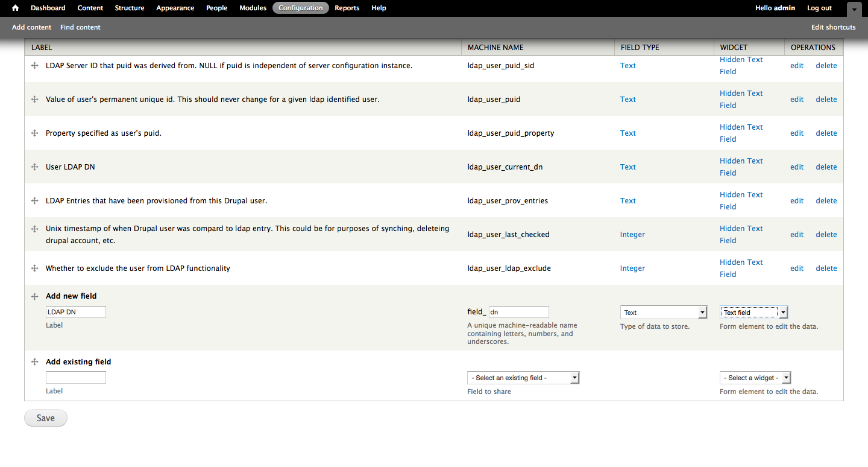Grab drag handle for ldap_user_last_checked row
Image resolution: width=868 pixels, height=467 pixels.
click(35, 229)
